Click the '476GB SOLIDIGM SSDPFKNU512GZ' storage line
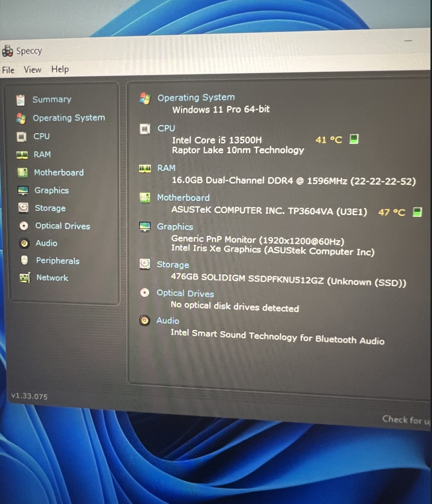This screenshot has height=504, width=432. coord(289,280)
